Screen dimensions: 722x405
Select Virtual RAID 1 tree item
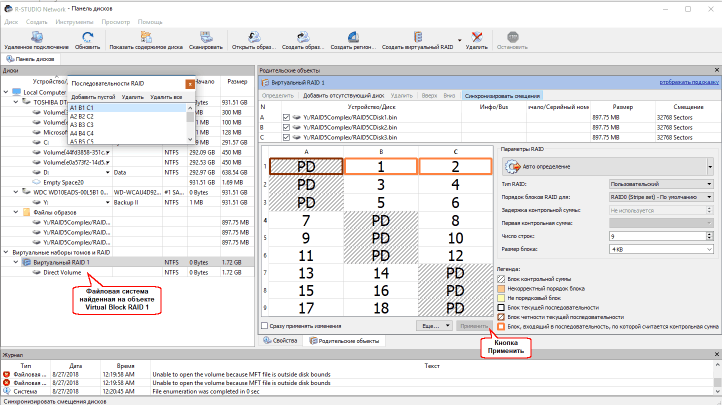coord(61,262)
